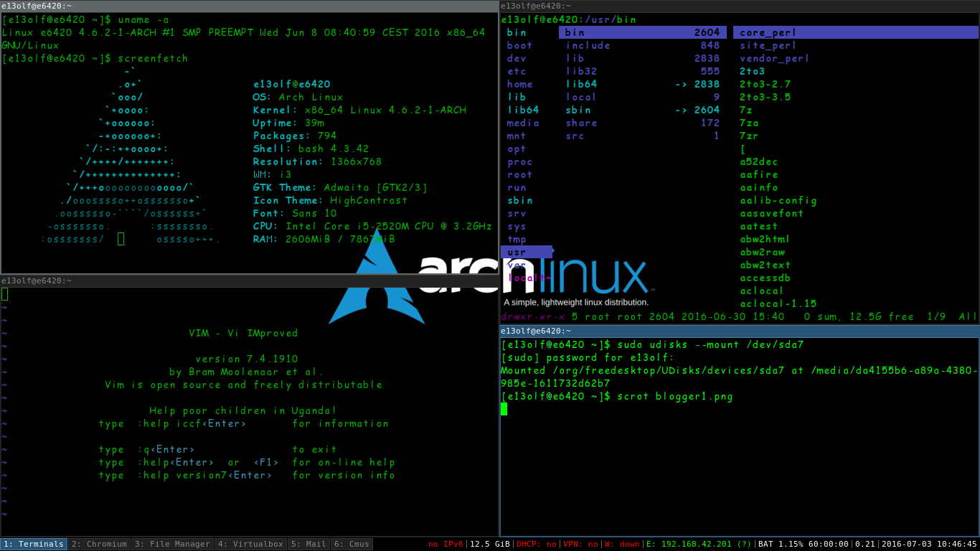Click the 'W: down' wireless status

[621, 544]
